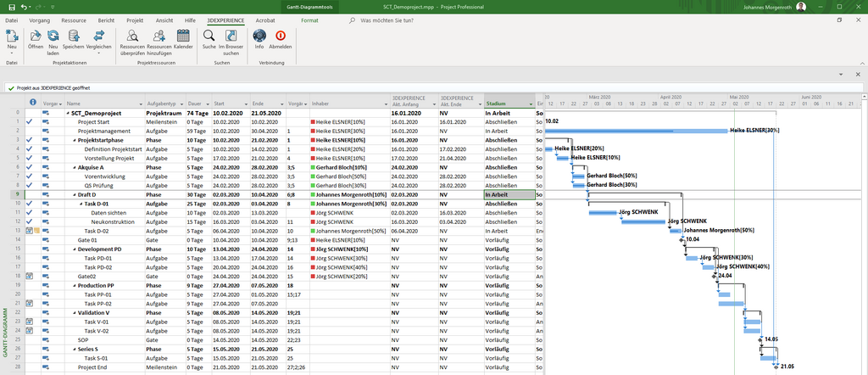The image size is (868, 375).
Task: Click Johannes Morgenroth's avatar picture
Action: point(800,7)
